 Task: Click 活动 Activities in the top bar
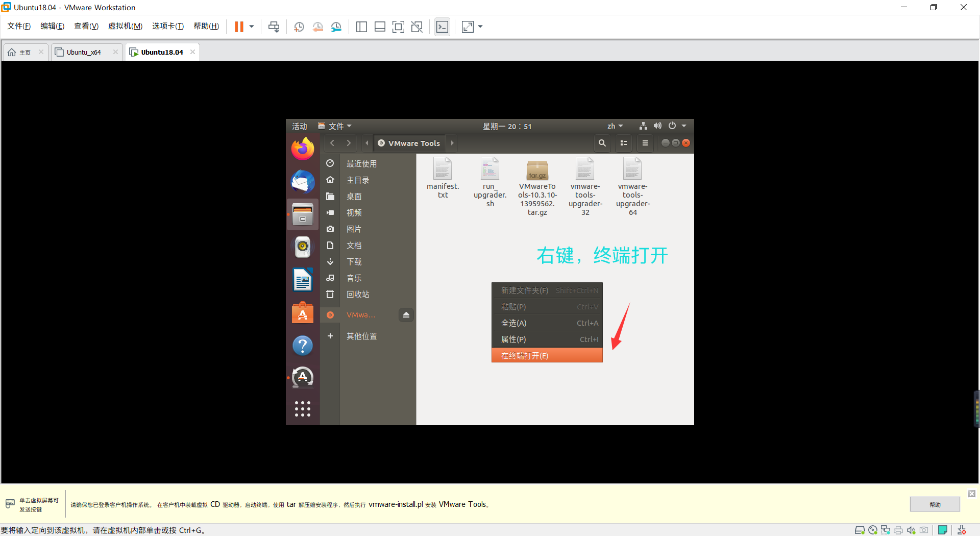[x=300, y=126]
